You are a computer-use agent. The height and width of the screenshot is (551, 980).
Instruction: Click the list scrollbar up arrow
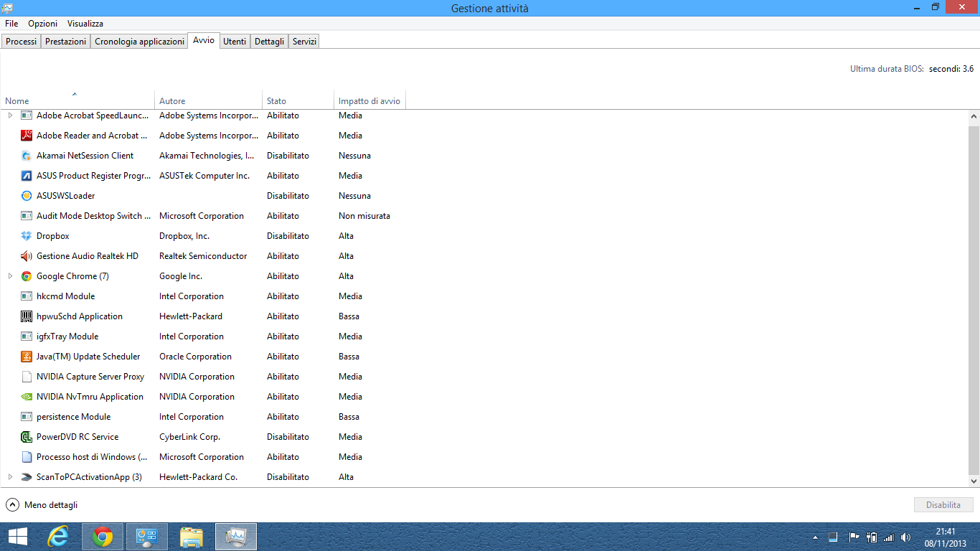pos(974,116)
